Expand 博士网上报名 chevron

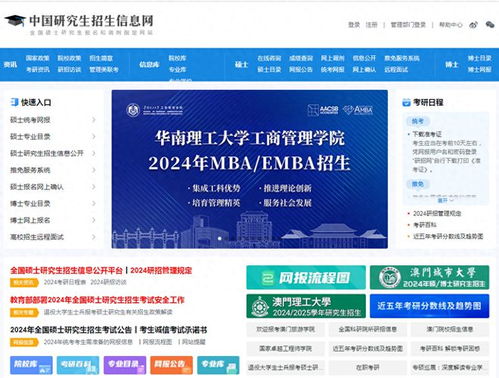(x=94, y=220)
